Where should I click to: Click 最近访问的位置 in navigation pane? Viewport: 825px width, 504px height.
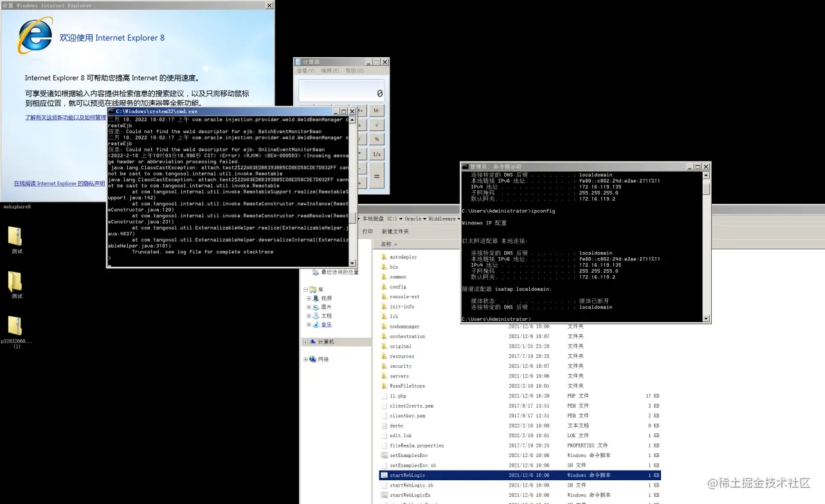pyautogui.click(x=340, y=273)
